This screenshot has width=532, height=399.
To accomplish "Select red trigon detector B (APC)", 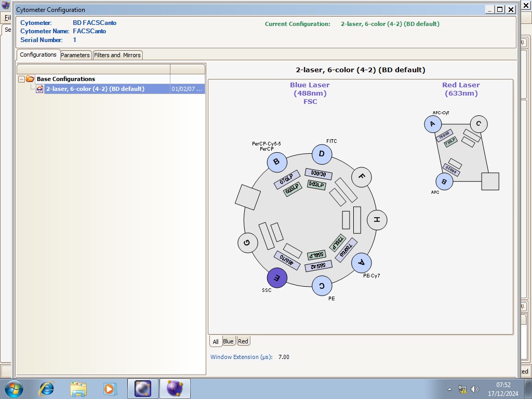I will click(x=444, y=181).
